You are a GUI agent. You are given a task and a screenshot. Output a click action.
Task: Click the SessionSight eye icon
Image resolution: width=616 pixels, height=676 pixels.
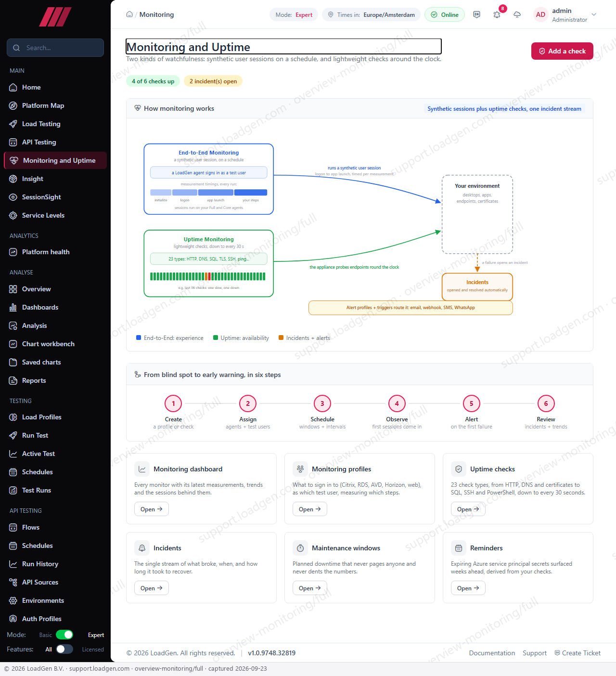13,197
